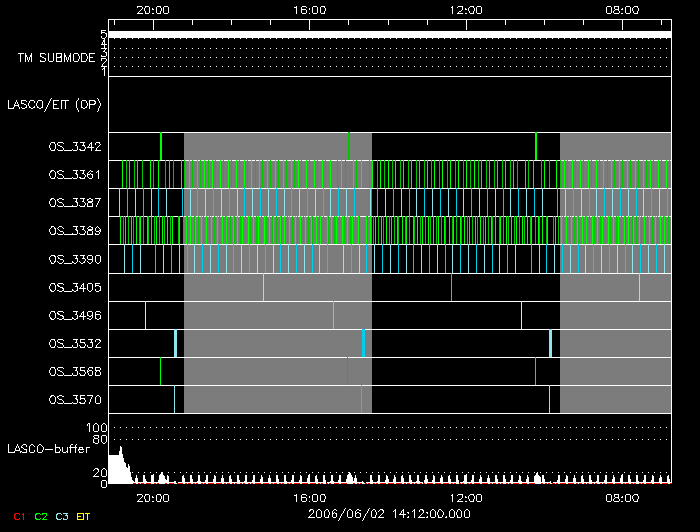Click the 80 buffer axis value
Screen dimensions: 700x532
click(100, 439)
